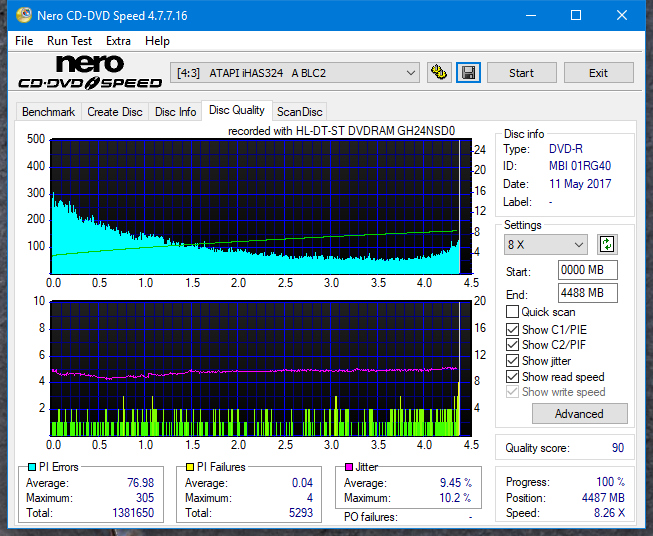Click the Jitter magenta color swatch

(x=349, y=467)
